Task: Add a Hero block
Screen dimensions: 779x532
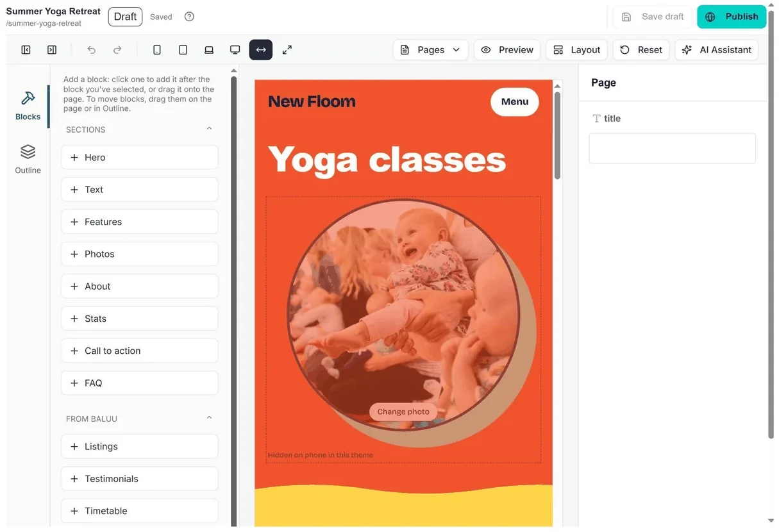Action: coord(140,158)
